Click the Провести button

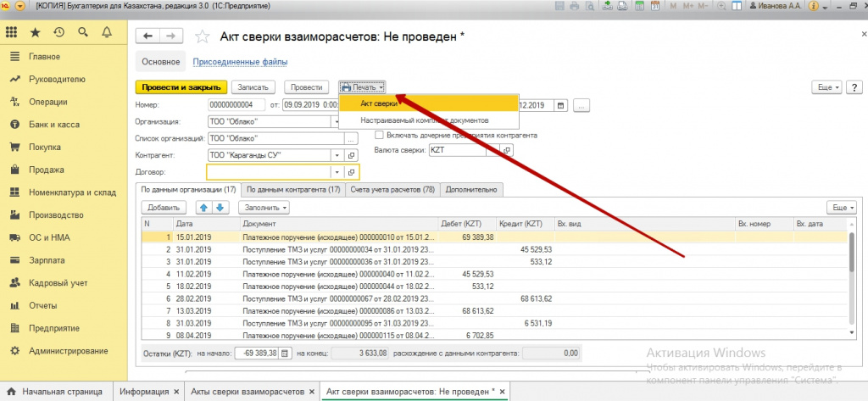coord(307,87)
